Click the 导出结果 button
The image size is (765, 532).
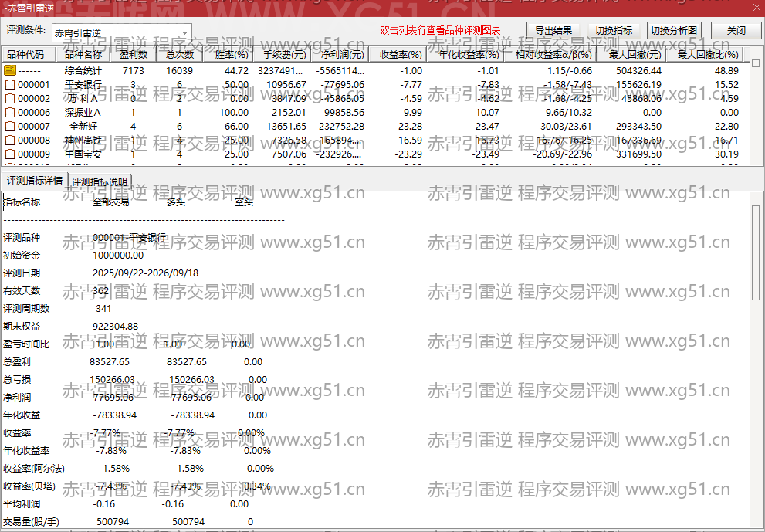(x=553, y=31)
